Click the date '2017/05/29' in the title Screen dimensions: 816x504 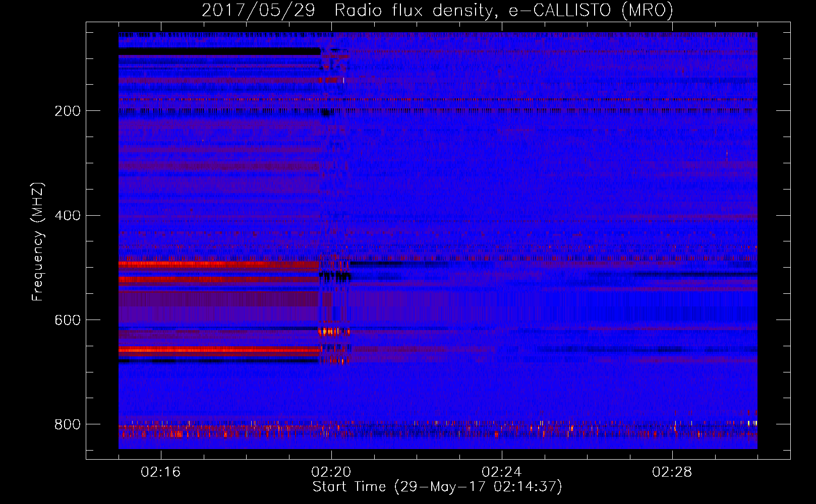click(259, 10)
